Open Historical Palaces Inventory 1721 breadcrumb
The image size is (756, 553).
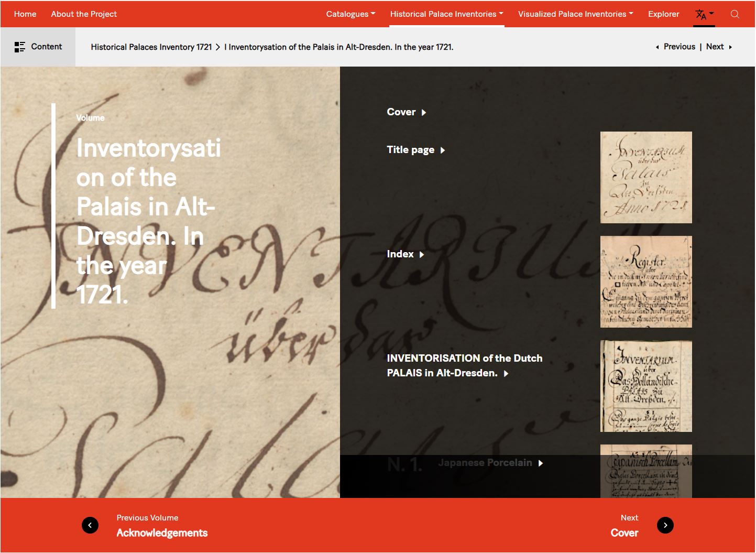click(x=151, y=47)
